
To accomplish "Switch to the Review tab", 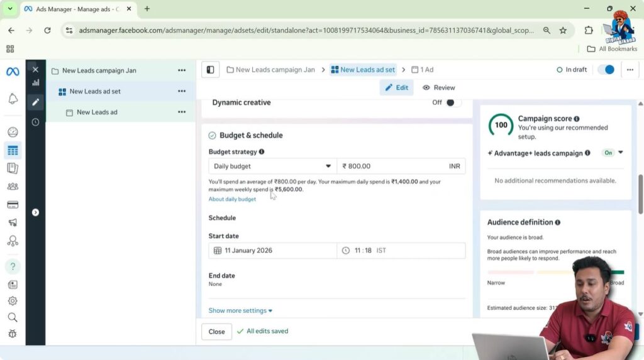I will 438,87.
